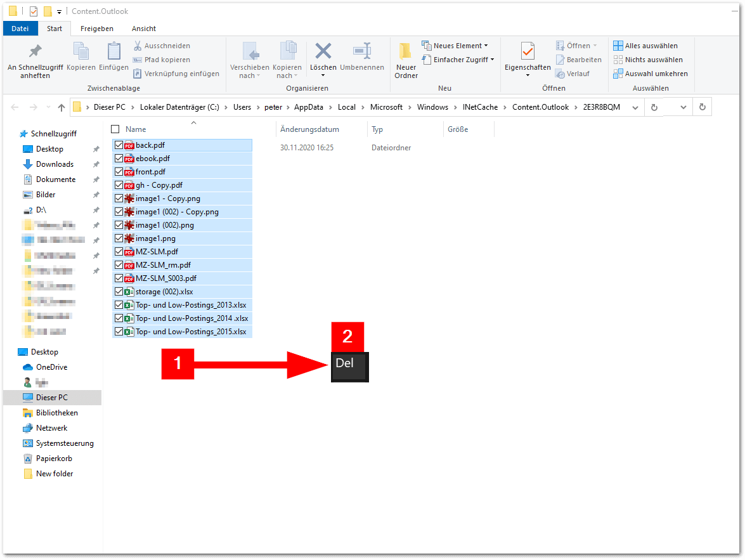Click Verknüpfung einfügen
The image size is (745, 560).
click(176, 74)
